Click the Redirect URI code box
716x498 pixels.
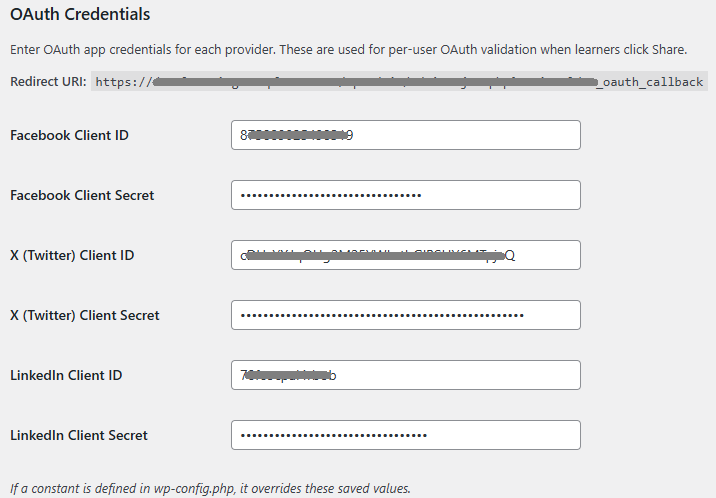(400, 82)
